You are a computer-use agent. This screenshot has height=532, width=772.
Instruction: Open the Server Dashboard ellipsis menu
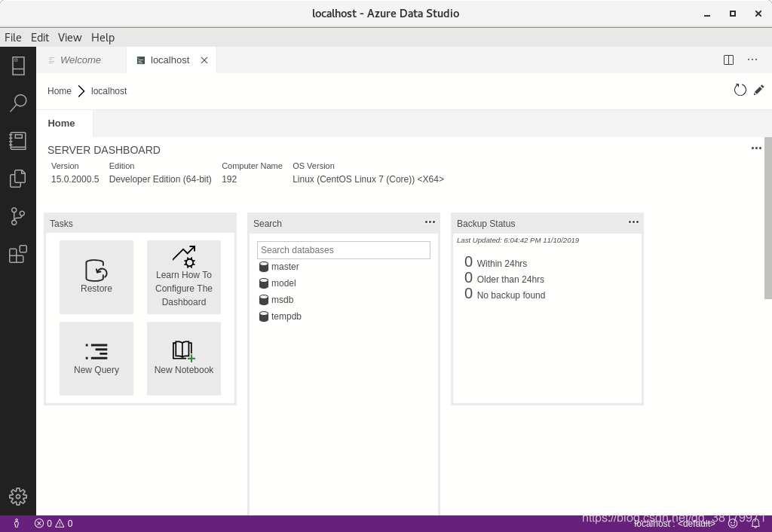(756, 148)
